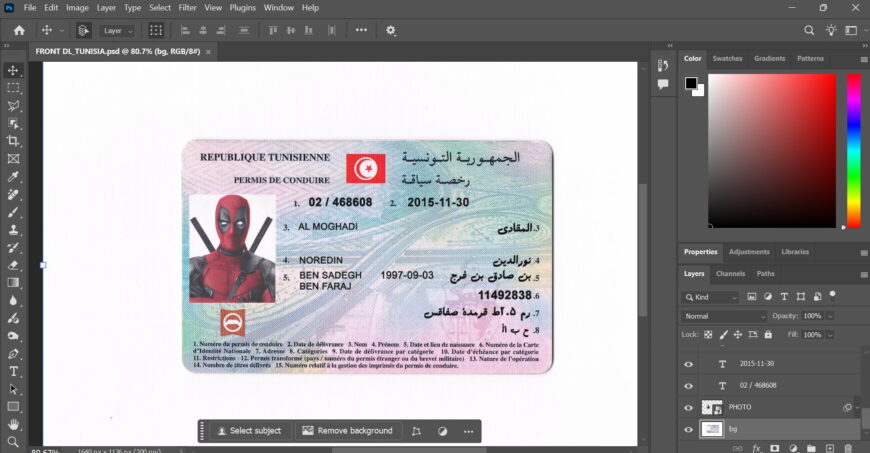Hide the 2015-11-30 text layer
The image size is (870, 453).
pos(689,364)
